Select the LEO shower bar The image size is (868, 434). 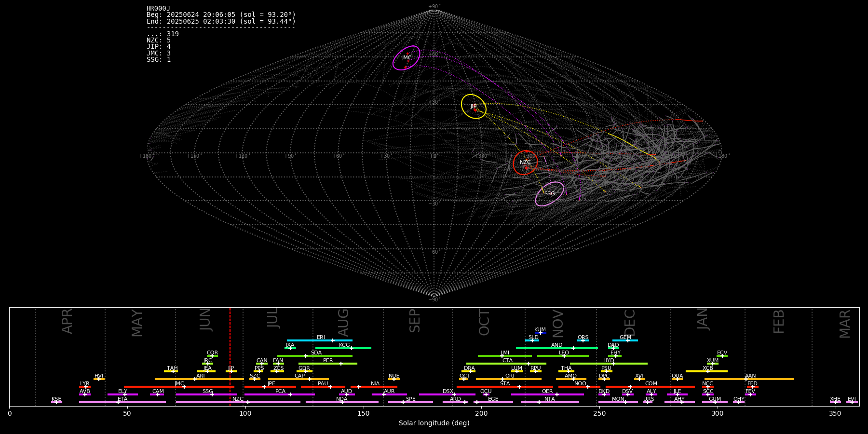coord(563,356)
